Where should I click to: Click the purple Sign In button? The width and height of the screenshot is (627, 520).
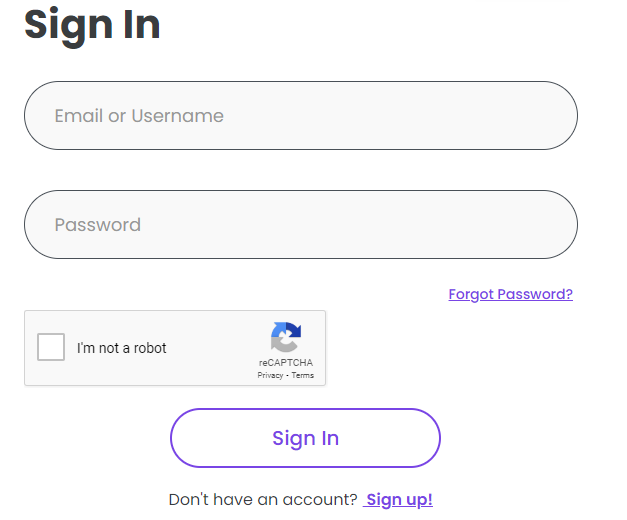[x=305, y=438]
